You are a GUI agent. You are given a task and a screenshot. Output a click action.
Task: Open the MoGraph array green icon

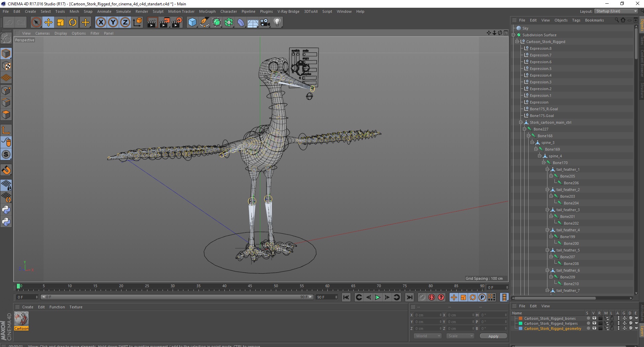click(x=229, y=23)
